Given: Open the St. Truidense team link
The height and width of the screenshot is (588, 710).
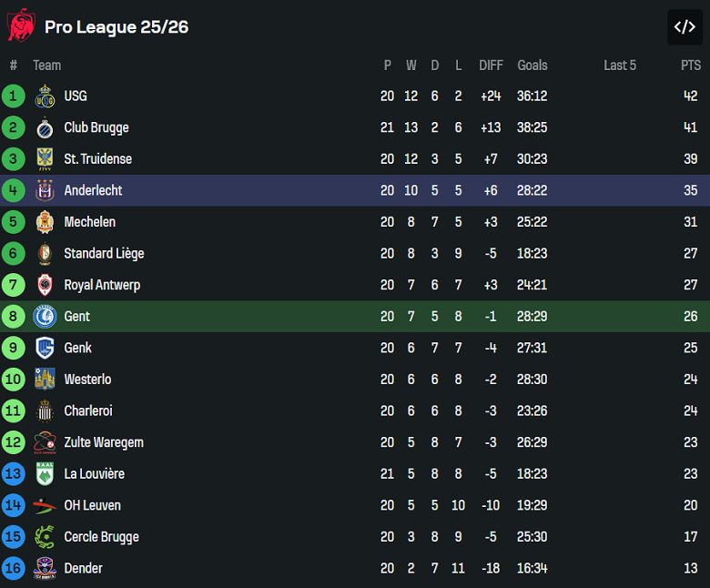Looking at the screenshot, I should (x=97, y=159).
